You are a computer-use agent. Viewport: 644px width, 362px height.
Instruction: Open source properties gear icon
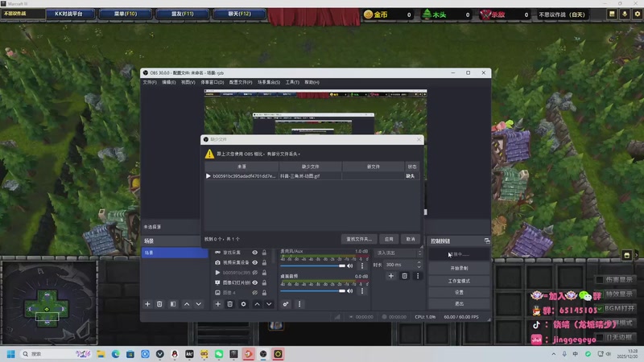(244, 304)
